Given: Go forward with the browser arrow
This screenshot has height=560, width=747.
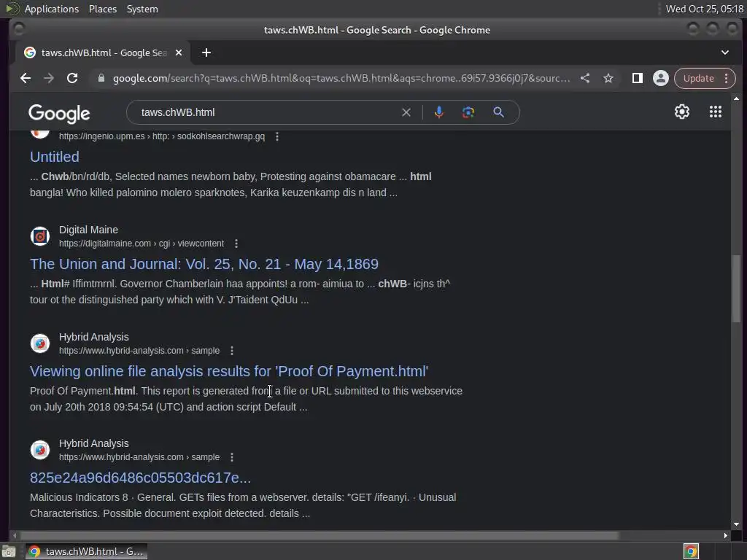Looking at the screenshot, I should pos(49,78).
